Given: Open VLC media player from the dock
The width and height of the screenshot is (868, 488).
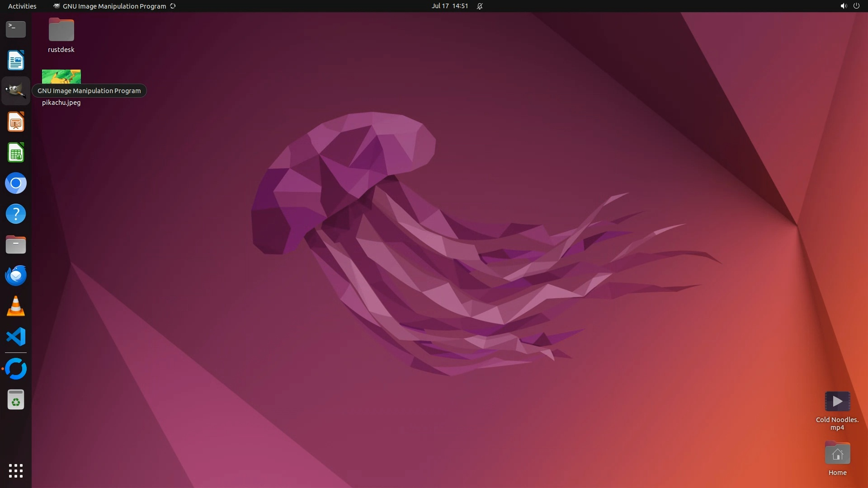Looking at the screenshot, I should pos(16,306).
